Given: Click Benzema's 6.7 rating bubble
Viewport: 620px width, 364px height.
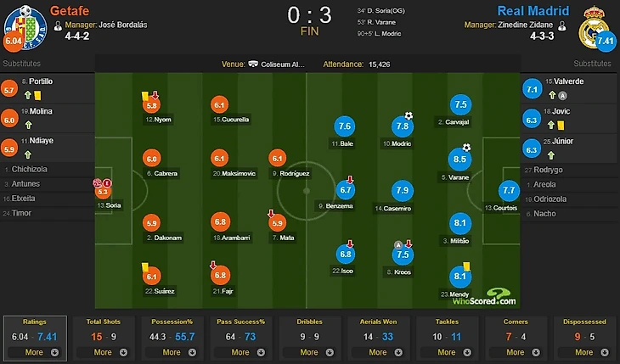Looking at the screenshot, I should coord(346,190).
